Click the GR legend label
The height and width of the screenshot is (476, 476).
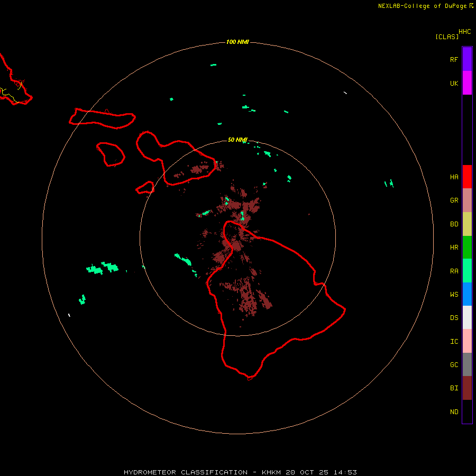click(x=454, y=200)
